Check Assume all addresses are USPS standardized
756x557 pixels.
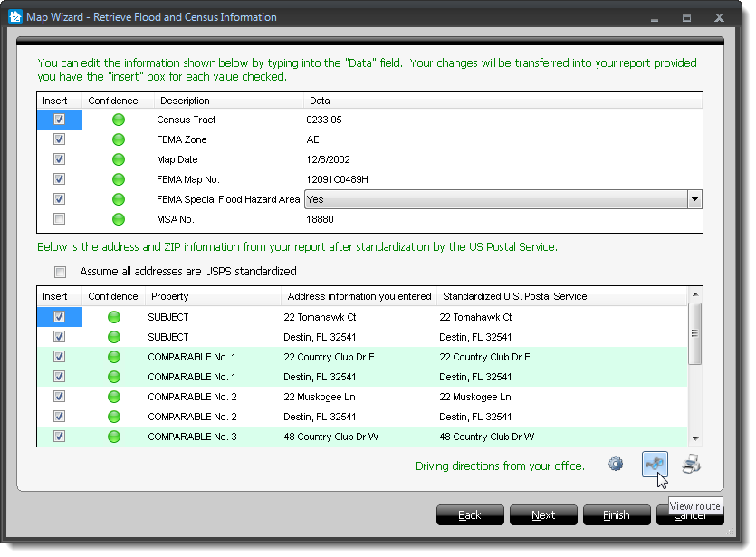click(x=61, y=272)
